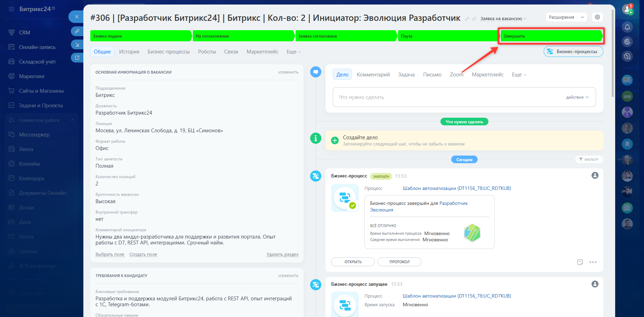644x317 pixels.
Task: Open three-dots menu on business process card
Action: 593,262
